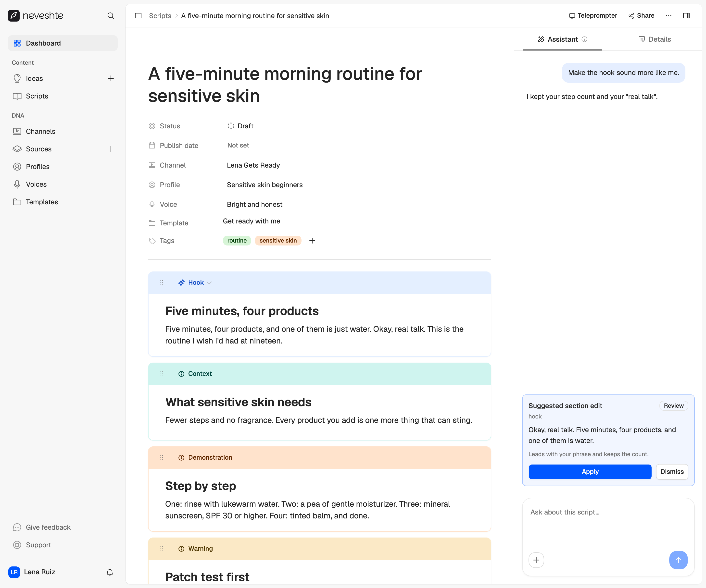Click the Patch test first heading
The image size is (706, 588).
pyautogui.click(x=207, y=577)
